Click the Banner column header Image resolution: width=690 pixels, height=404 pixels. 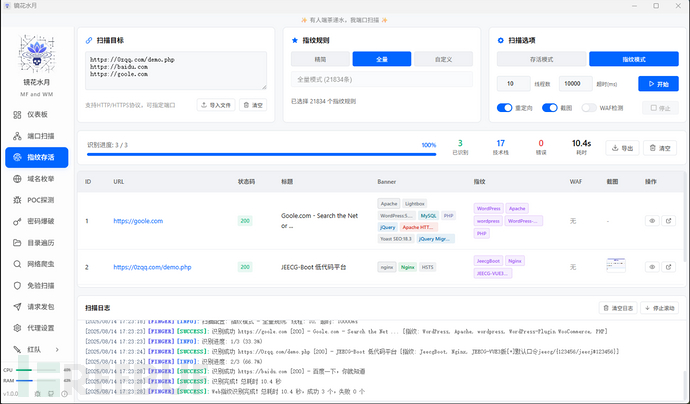pos(386,182)
